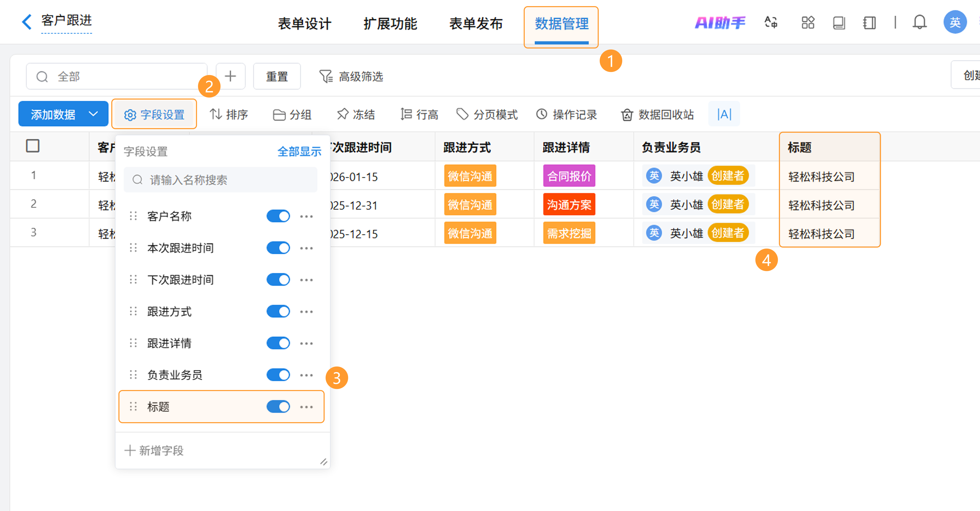Screen dimensions: 980x511
Task: Open more options for 负责业务员 field
Action: 306,375
